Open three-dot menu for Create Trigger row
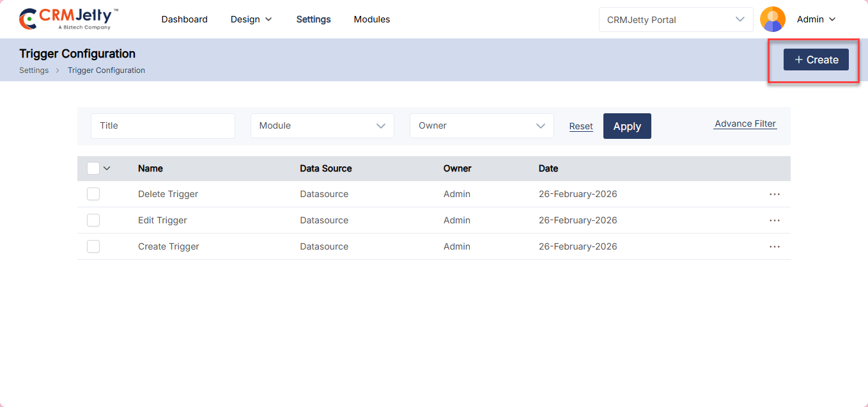Screen dimensions: 868x407 click(x=774, y=246)
